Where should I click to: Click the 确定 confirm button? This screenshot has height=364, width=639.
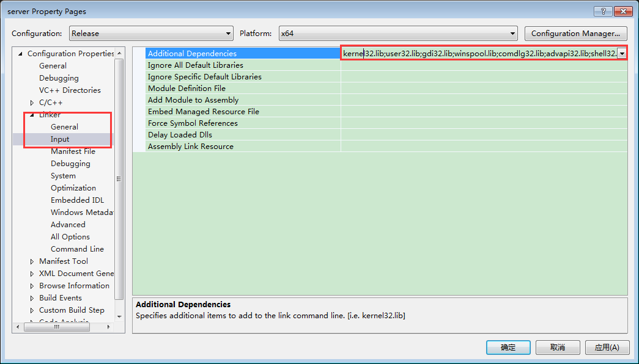pos(508,347)
